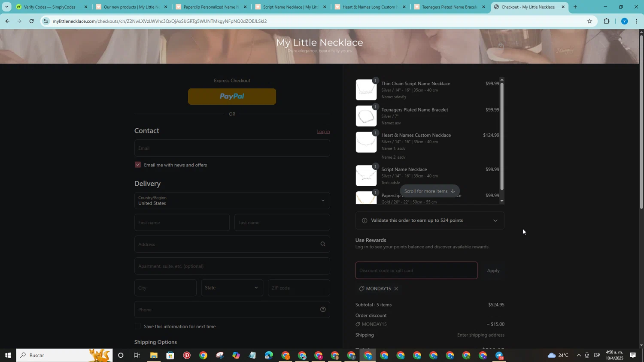Click the Address search magnifier icon

click(323, 244)
